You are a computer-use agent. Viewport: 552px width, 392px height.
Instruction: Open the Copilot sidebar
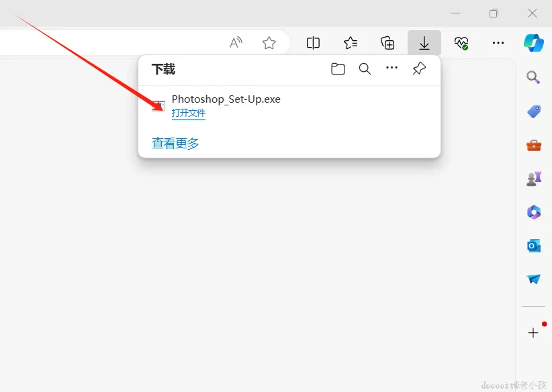tap(534, 42)
